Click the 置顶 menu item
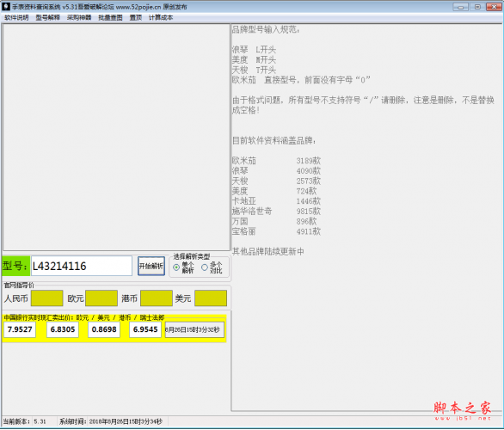This screenshot has width=504, height=430. [x=136, y=18]
